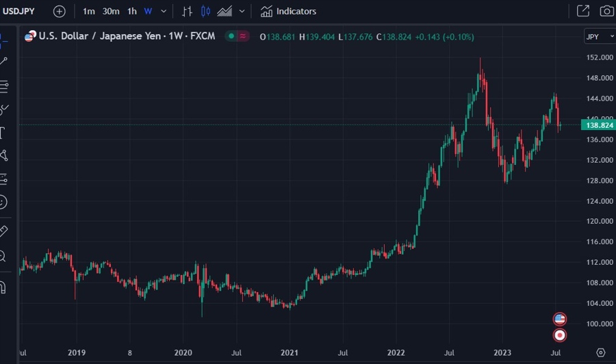
Task: Click the 152.000 price scale label
Action: 600,57
